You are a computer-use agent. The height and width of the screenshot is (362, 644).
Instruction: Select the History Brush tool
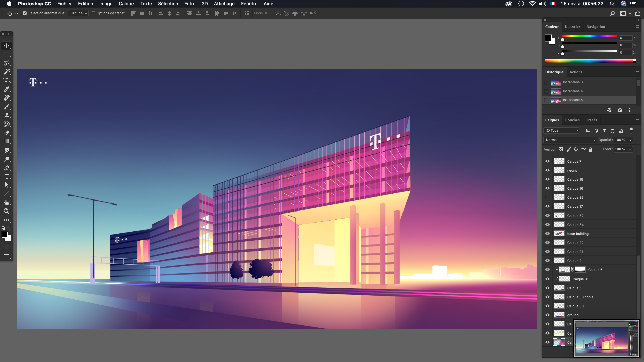pos(7,124)
